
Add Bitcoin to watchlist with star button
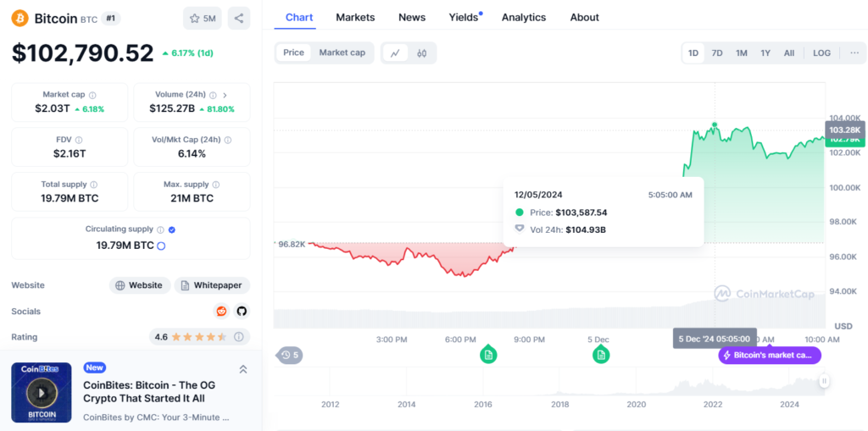(203, 19)
